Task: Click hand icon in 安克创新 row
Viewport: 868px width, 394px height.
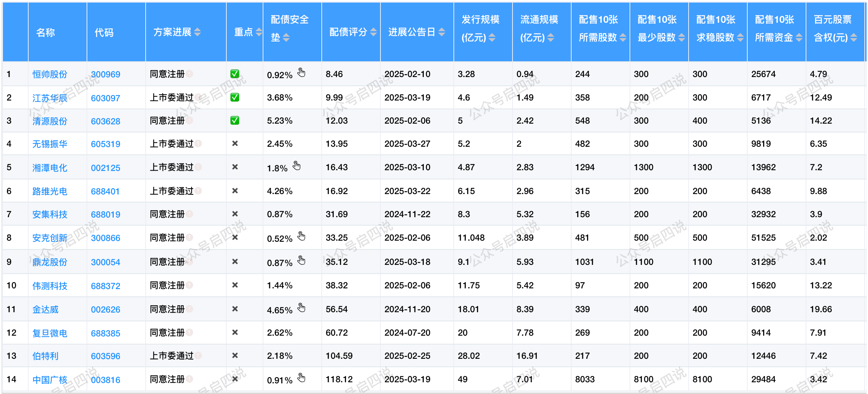Action: point(301,236)
